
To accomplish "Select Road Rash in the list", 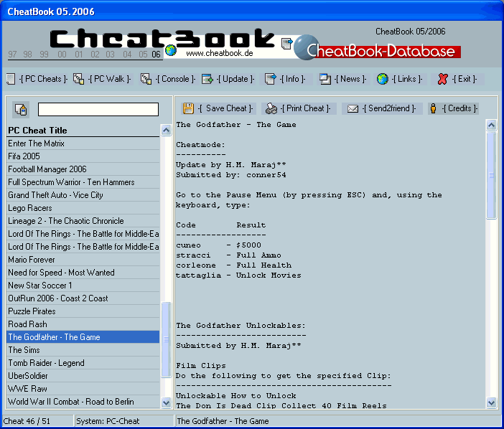I will click(x=83, y=324).
